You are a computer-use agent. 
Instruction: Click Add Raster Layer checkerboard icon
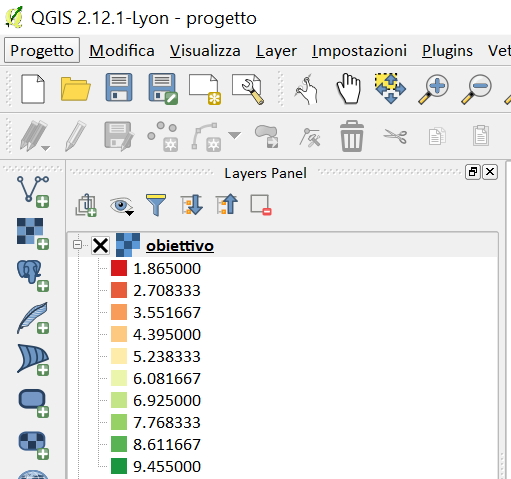[33, 234]
